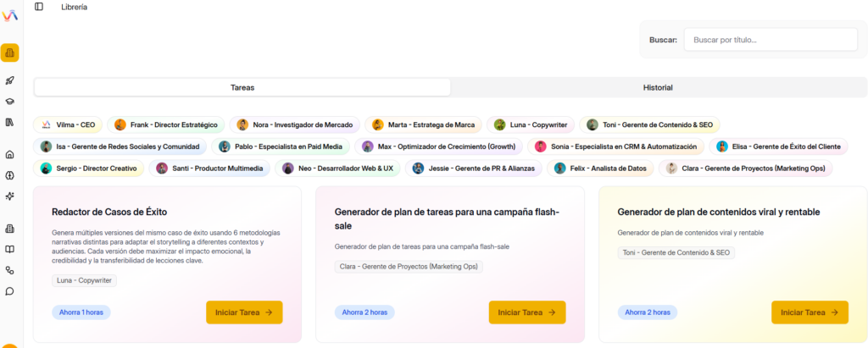Click the highlighted library sidebar icon
Screen dimensions: 868x348
(x=10, y=52)
